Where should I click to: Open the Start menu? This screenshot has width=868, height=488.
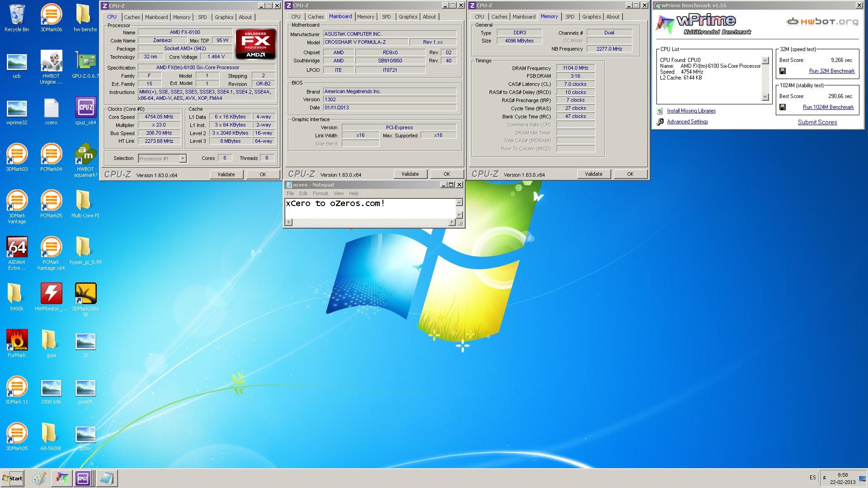(13, 479)
